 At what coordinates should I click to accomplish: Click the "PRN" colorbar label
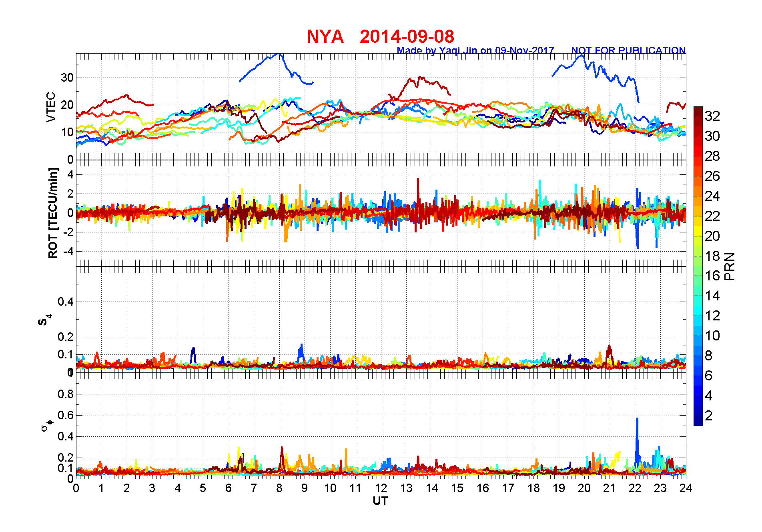coord(730,266)
